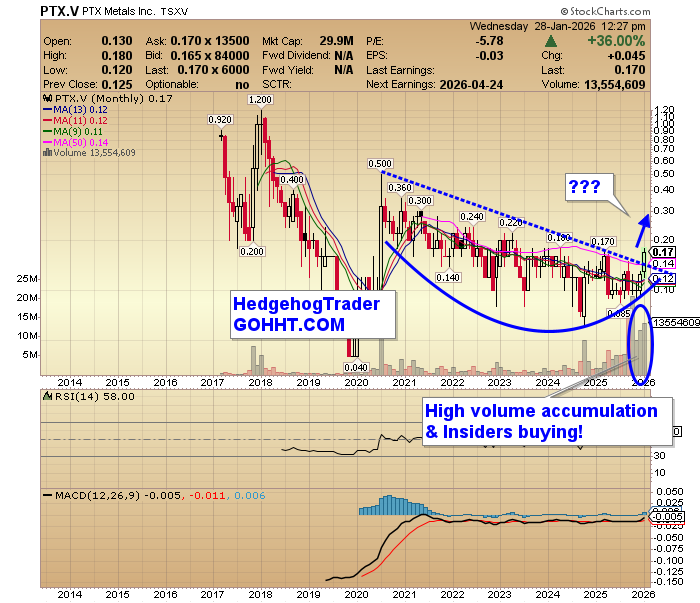Image resolution: width=700 pixels, height=603 pixels.
Task: Click the 5M volume axis label
Action: [30, 355]
